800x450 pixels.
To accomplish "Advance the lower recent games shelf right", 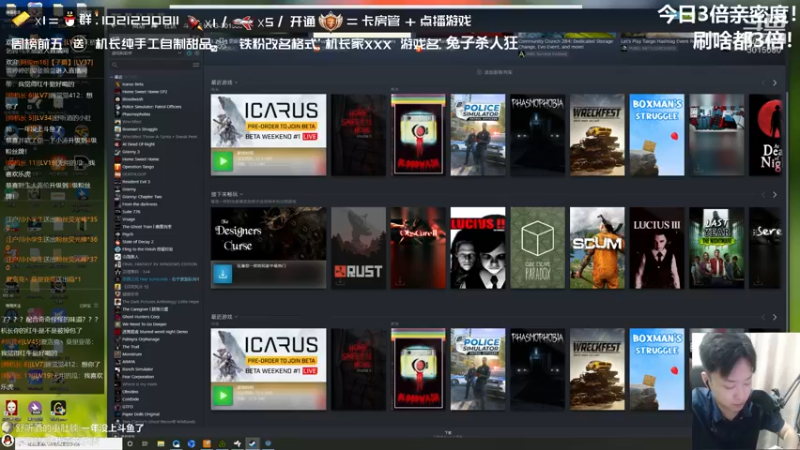I will click(774, 317).
